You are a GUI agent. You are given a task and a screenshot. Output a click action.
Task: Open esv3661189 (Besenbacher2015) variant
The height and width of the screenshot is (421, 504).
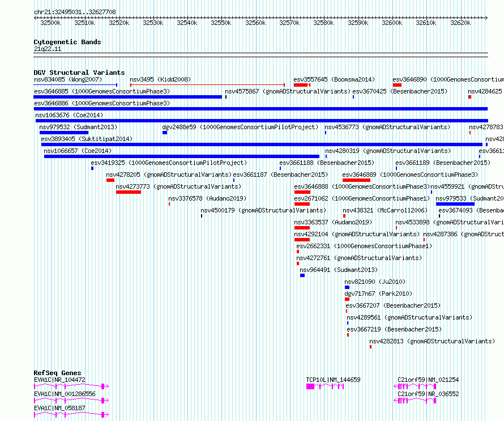pyautogui.click(x=443, y=163)
